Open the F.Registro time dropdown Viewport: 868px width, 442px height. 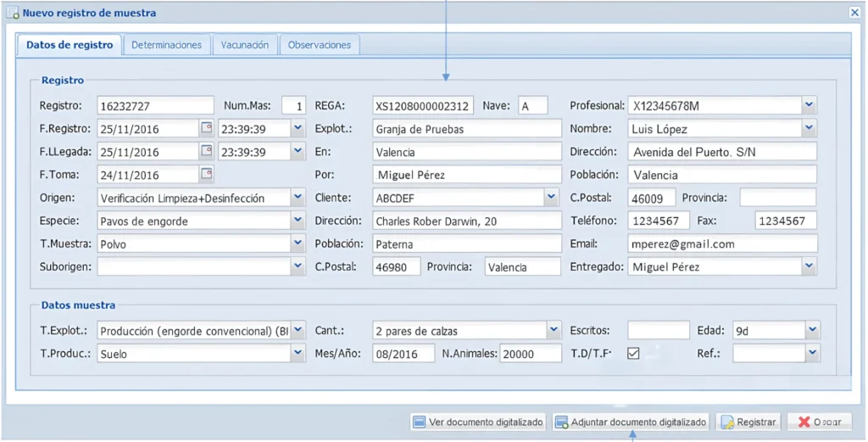click(x=298, y=128)
